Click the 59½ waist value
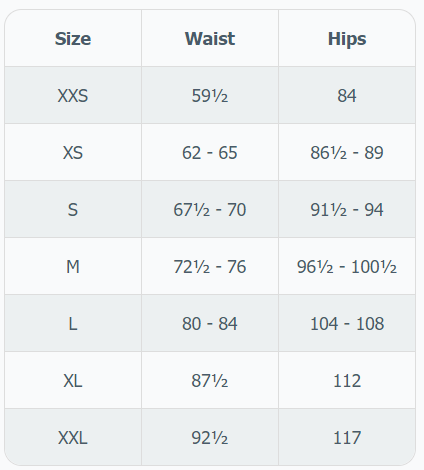 [210, 96]
